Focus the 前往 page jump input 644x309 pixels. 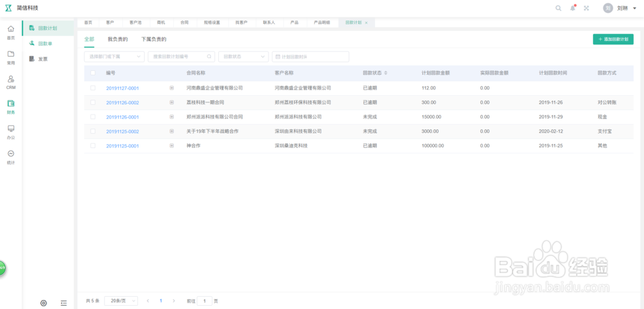[x=205, y=301]
